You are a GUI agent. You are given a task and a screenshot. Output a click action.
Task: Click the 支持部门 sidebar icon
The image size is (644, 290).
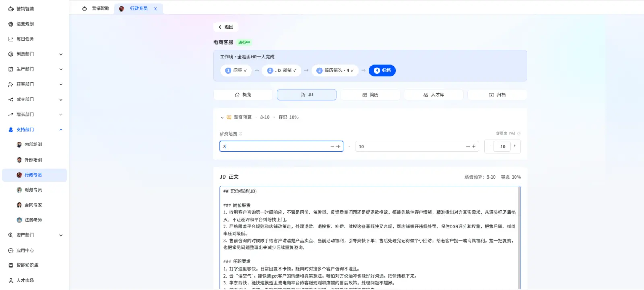coord(11,130)
